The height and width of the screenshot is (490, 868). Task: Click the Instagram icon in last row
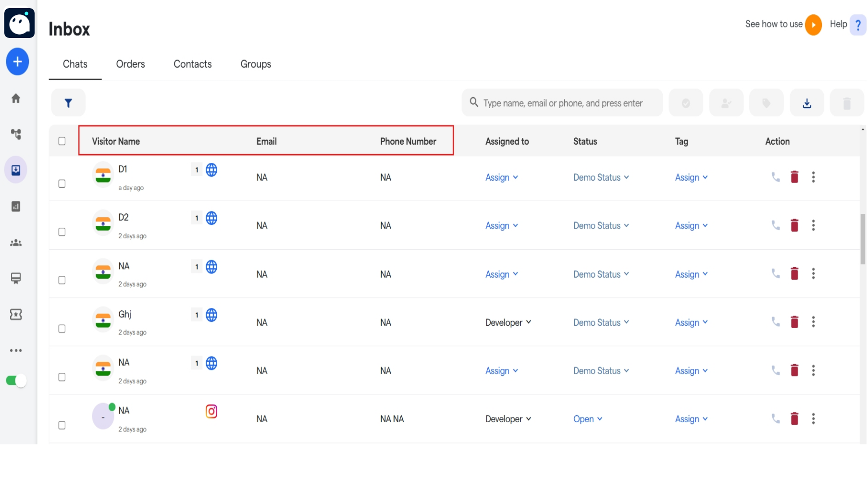(211, 411)
